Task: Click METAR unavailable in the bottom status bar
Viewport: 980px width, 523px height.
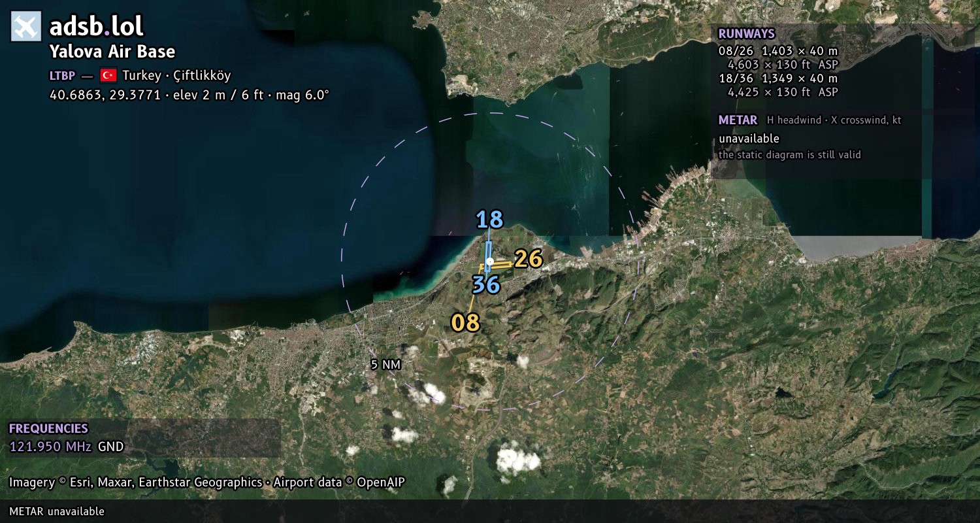Action: pos(57,511)
